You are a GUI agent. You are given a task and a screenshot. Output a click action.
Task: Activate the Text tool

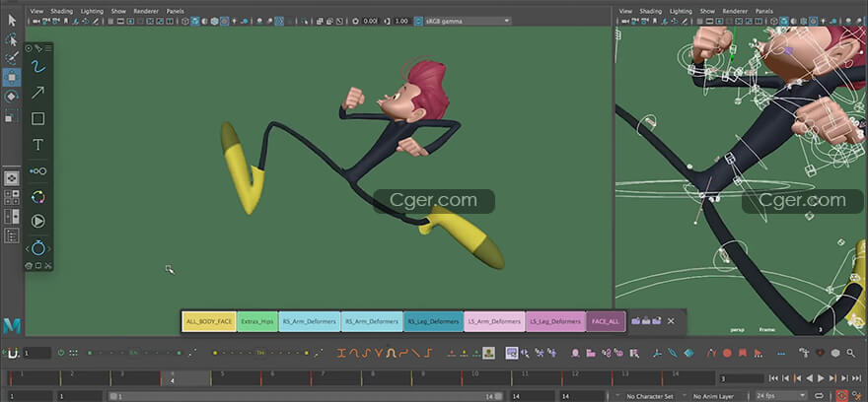coord(37,145)
